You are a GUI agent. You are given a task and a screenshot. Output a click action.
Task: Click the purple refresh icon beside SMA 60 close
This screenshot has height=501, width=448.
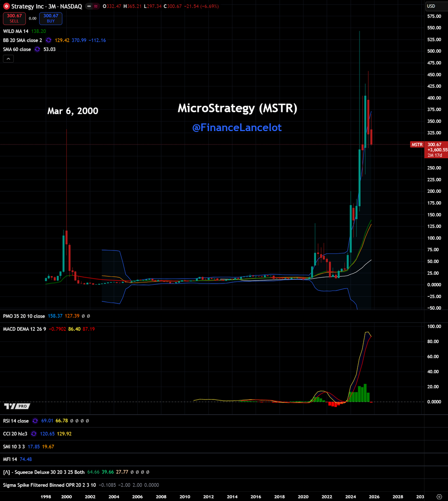[x=37, y=49]
